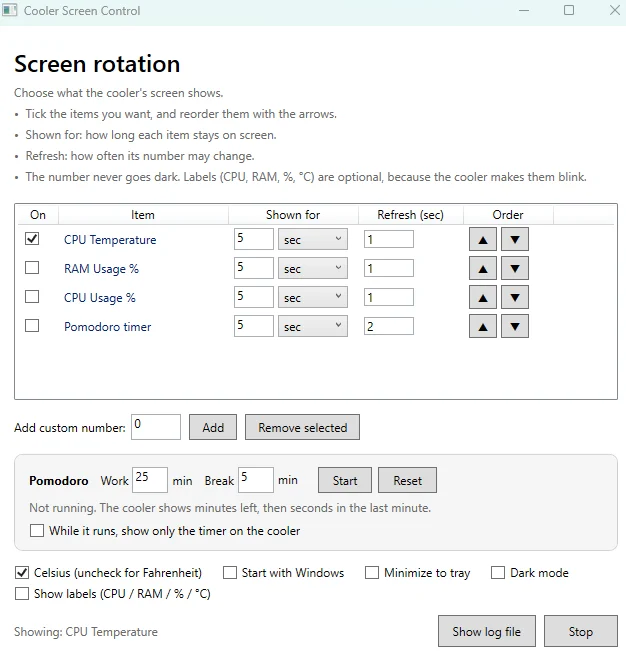The width and height of the screenshot is (626, 651).
Task: Focus CPU Usage % refresh seconds field
Action: point(389,298)
